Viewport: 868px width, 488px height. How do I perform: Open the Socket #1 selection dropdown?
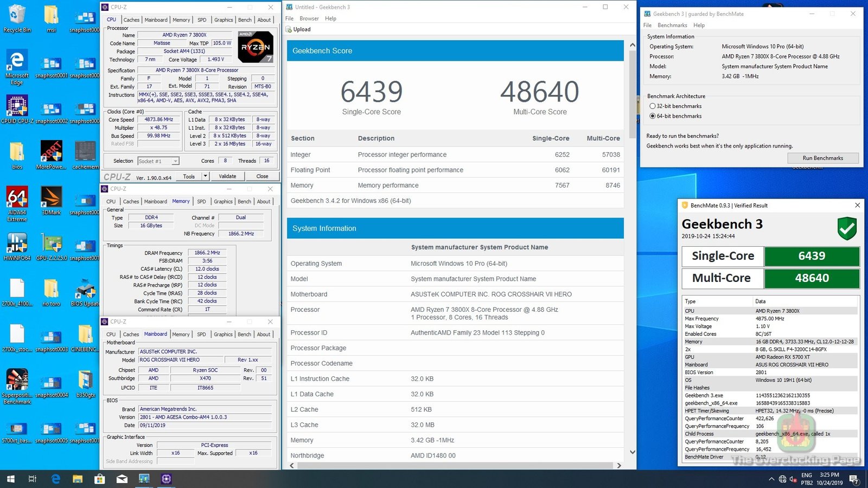[175, 160]
